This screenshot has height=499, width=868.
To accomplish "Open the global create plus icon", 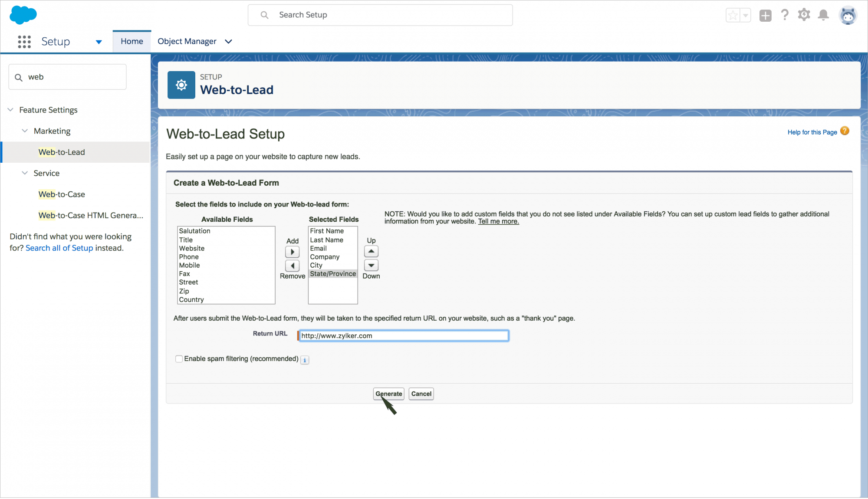I will (x=765, y=16).
